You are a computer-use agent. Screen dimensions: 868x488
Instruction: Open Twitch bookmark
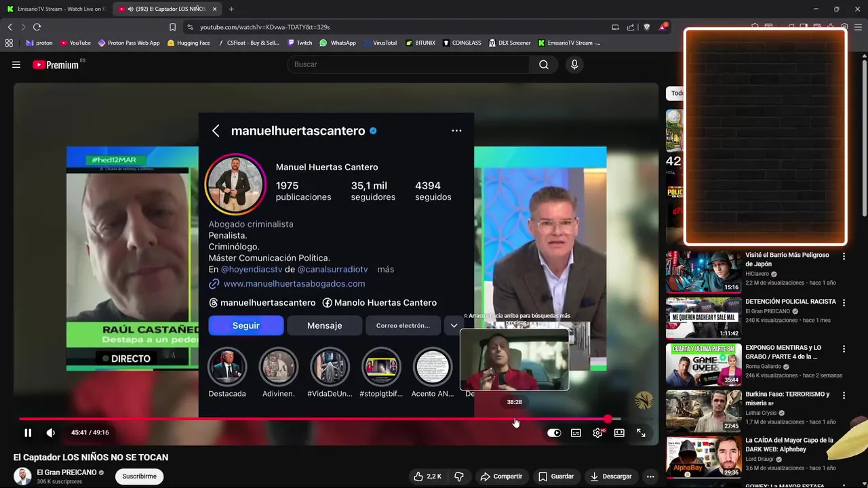point(300,43)
